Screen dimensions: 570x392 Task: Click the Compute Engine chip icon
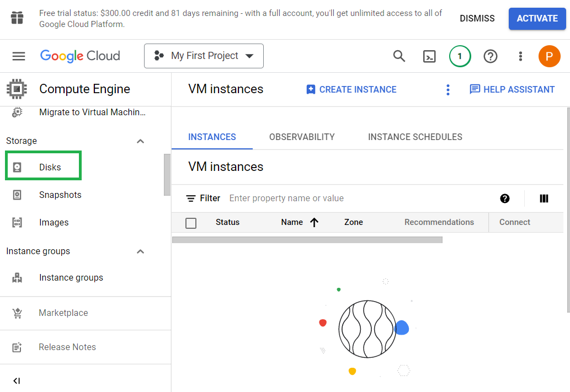(17, 89)
